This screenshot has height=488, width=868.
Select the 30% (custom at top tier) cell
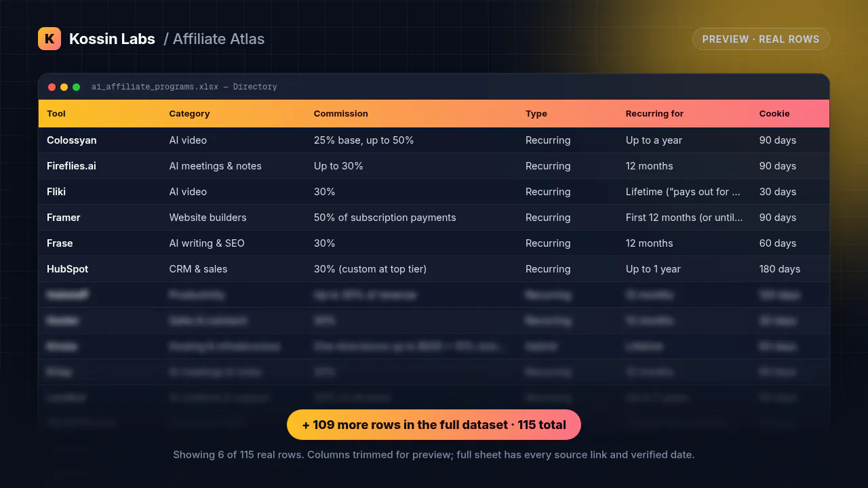(x=370, y=269)
